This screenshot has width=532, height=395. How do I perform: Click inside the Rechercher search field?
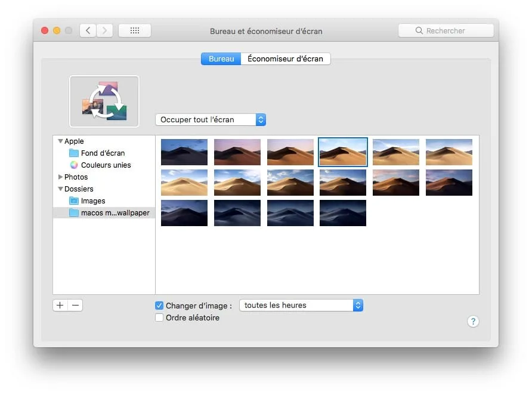[x=446, y=30]
